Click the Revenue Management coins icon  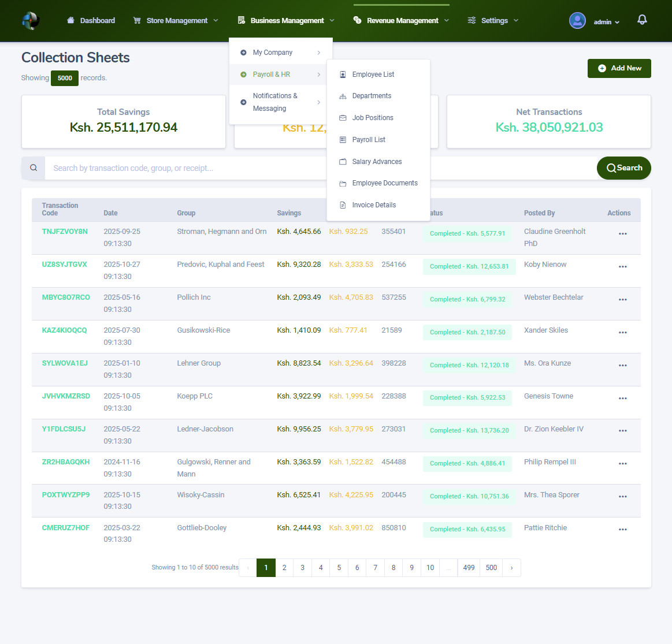point(358,20)
